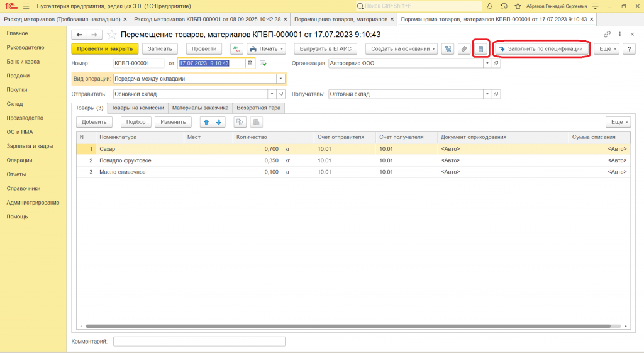Move row down with blue down arrow
Screen dimensions: 644x353
click(x=218, y=122)
